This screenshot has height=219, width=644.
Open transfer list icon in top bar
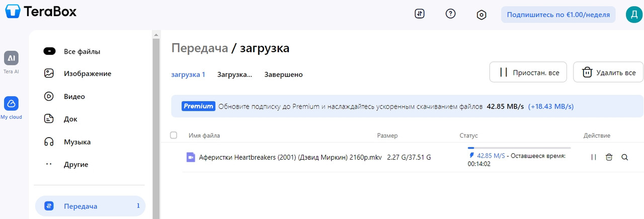[x=420, y=14]
